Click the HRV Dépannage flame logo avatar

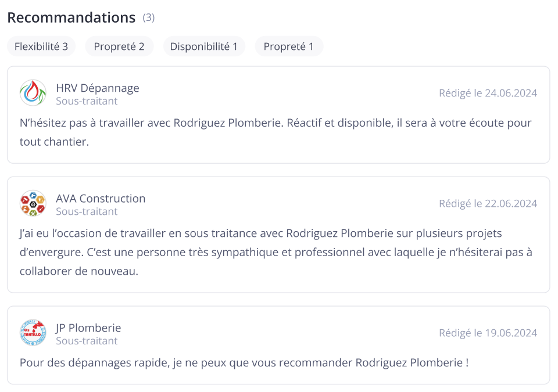pyautogui.click(x=33, y=93)
